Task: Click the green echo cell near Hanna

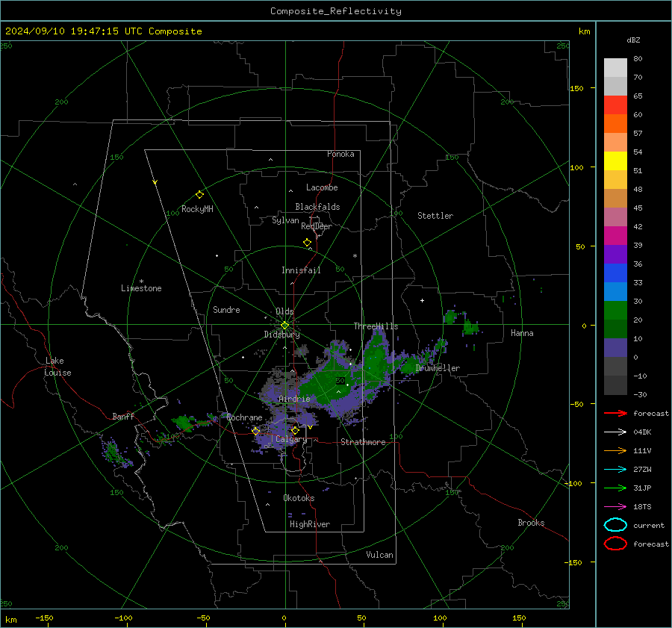Action: [470, 327]
